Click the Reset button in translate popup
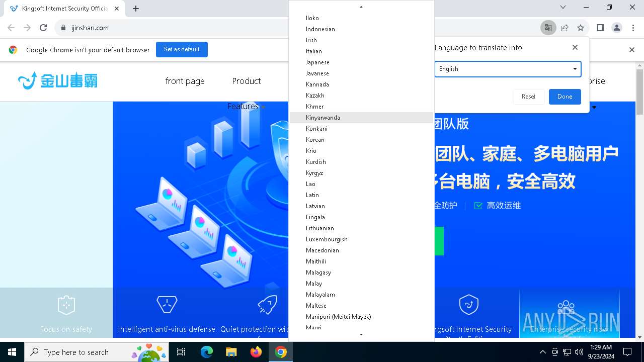644x362 pixels. (528, 97)
